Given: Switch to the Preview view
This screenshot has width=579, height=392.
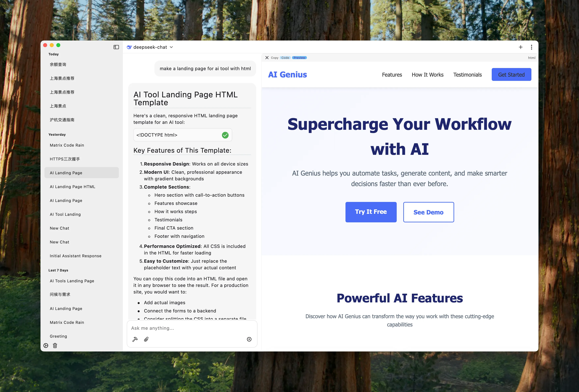Looking at the screenshot, I should pos(299,58).
